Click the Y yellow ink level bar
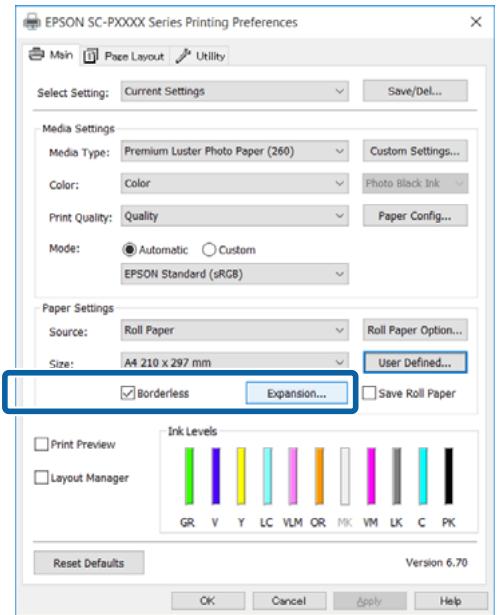 point(241,476)
